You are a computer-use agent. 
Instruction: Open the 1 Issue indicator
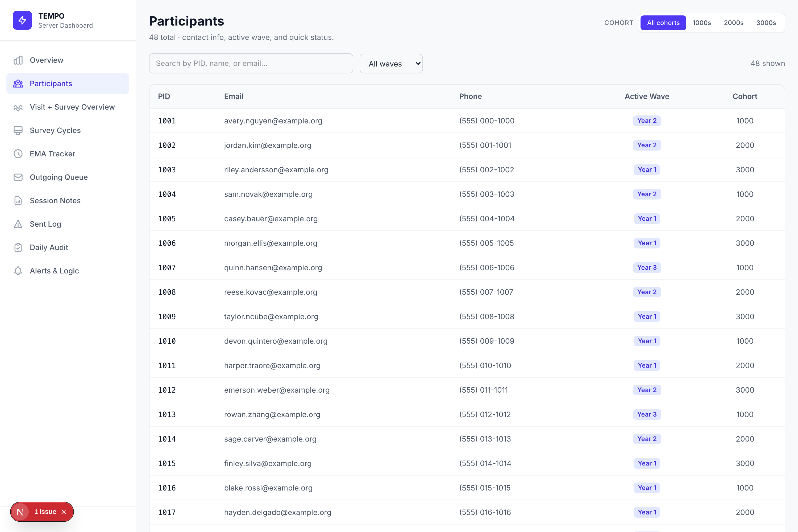45,512
